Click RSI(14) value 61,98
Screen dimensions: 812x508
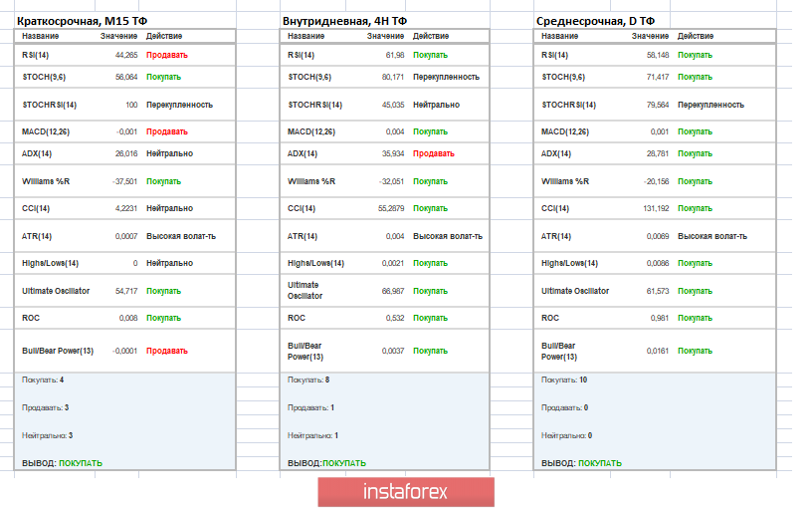coord(395,55)
